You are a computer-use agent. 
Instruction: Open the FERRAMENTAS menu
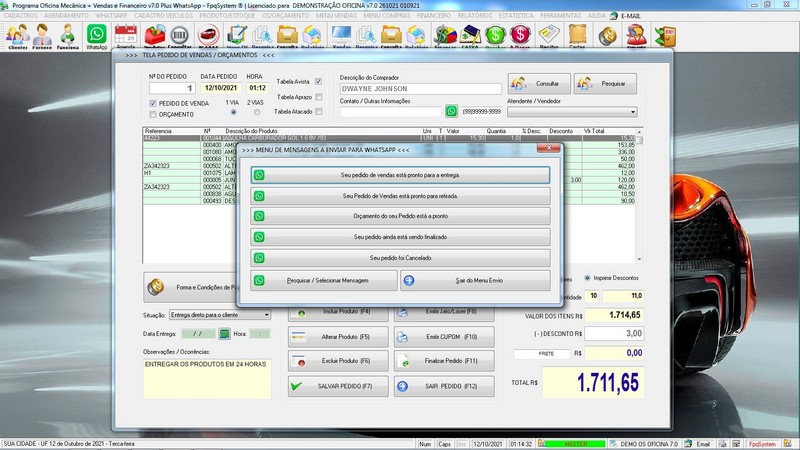pyautogui.click(x=559, y=17)
